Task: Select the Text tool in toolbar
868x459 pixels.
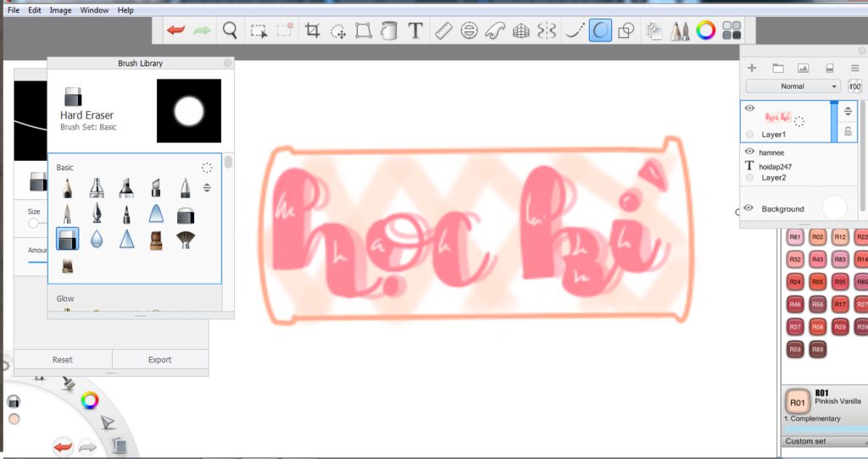Action: tap(415, 30)
